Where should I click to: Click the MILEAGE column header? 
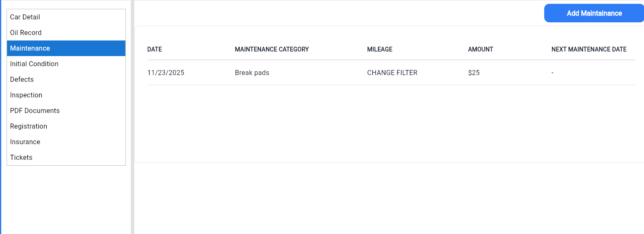coord(379,50)
